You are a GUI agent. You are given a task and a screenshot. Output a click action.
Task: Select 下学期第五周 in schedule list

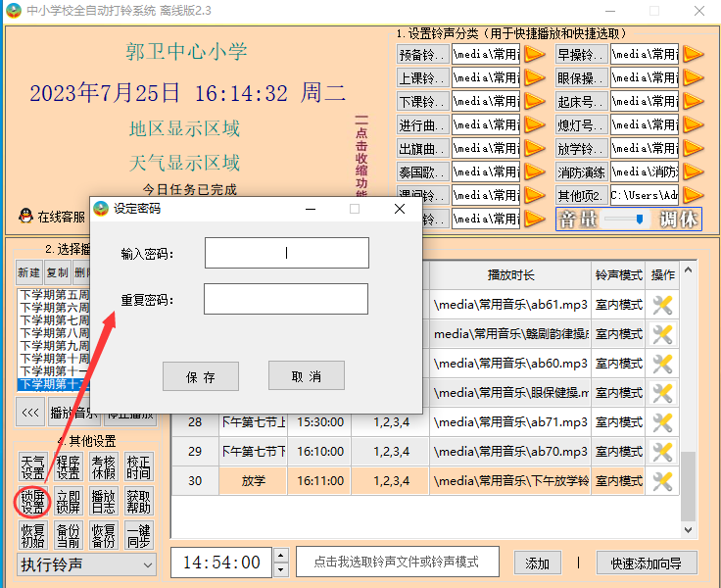pos(55,295)
